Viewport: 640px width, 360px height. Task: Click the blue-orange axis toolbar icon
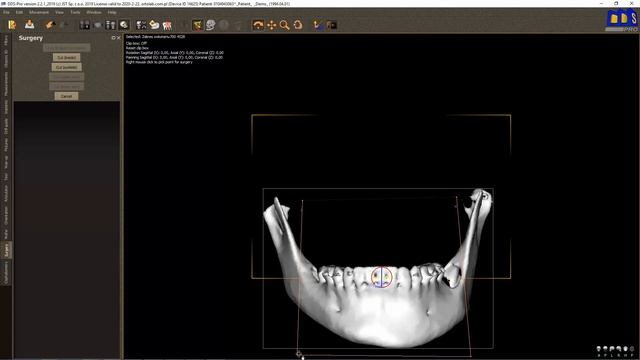point(318,25)
